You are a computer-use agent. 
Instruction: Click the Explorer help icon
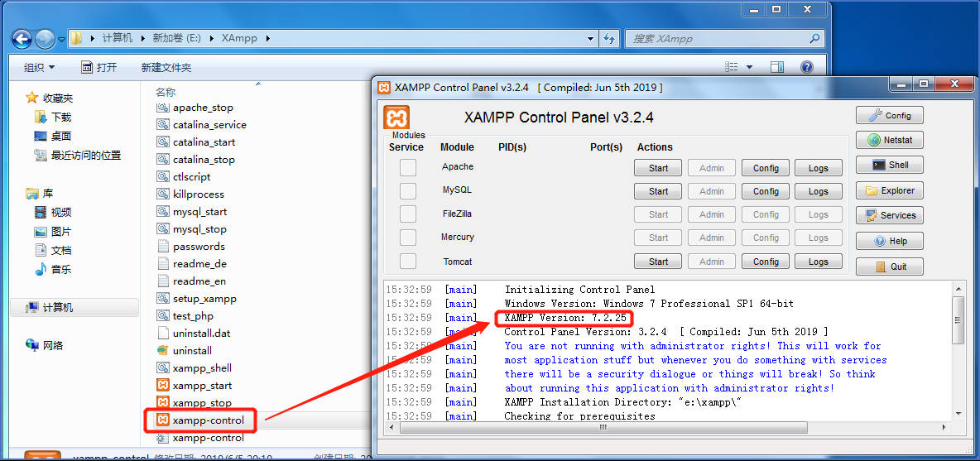coord(806,67)
